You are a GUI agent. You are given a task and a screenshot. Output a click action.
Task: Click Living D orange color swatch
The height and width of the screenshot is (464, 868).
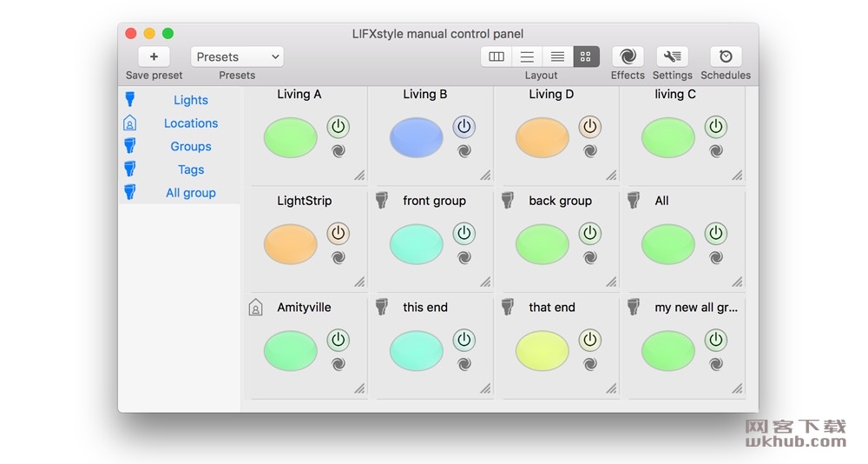click(542, 137)
